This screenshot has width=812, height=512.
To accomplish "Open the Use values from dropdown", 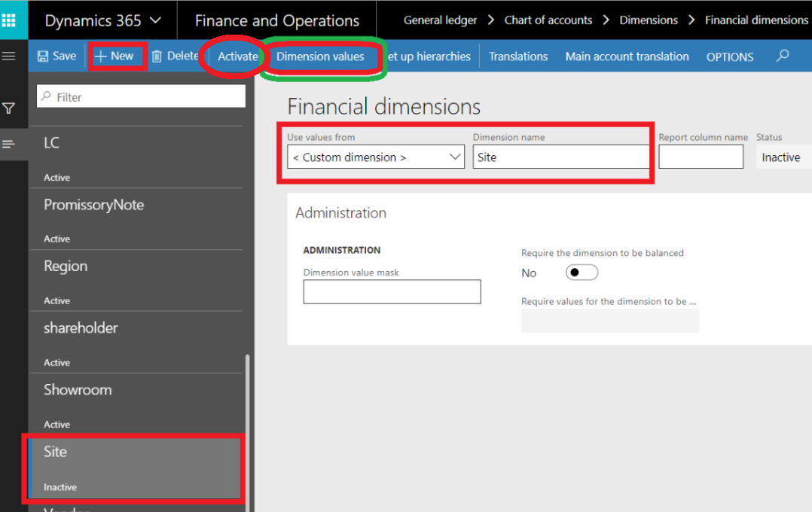I will click(376, 157).
